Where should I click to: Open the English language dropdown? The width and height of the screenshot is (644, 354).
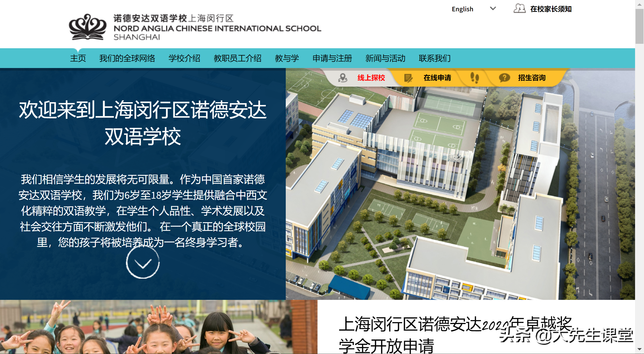click(x=462, y=9)
